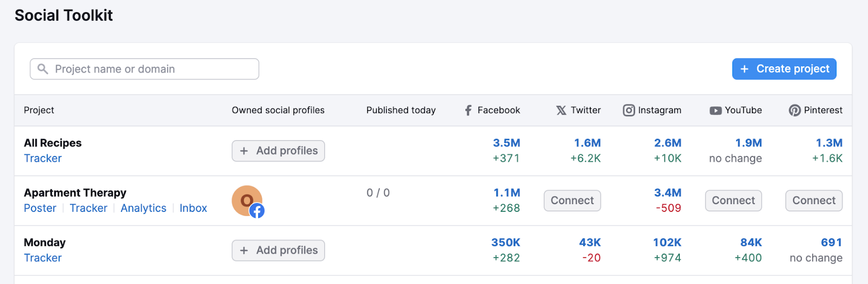Open Apartment Therapy's Facebook profile avatar
This screenshot has width=868, height=284.
click(247, 201)
